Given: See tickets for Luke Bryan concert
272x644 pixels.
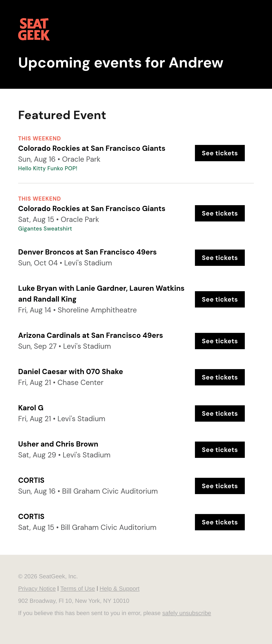Looking at the screenshot, I should [x=220, y=299].
